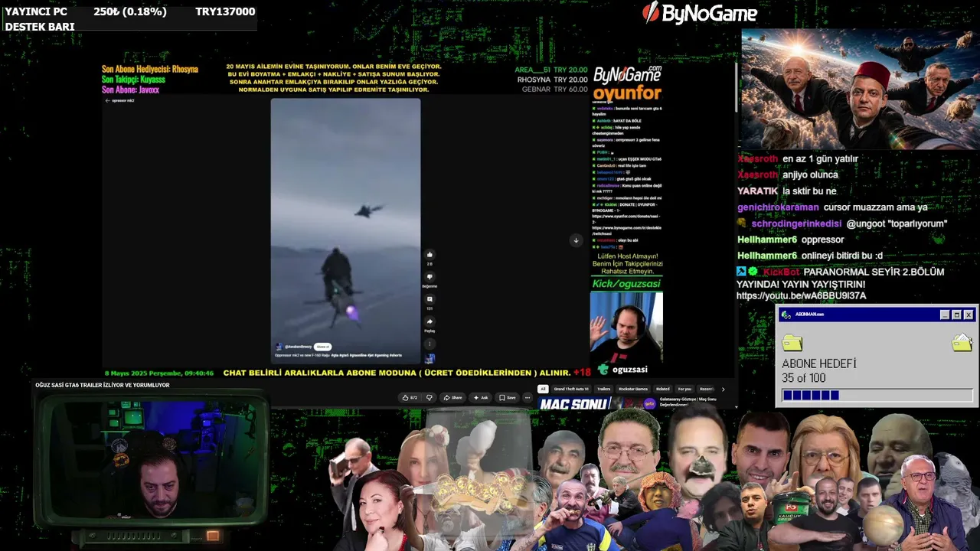Click the '250₺ (0.18%)' support amount
The height and width of the screenshot is (551, 980).
tap(130, 11)
